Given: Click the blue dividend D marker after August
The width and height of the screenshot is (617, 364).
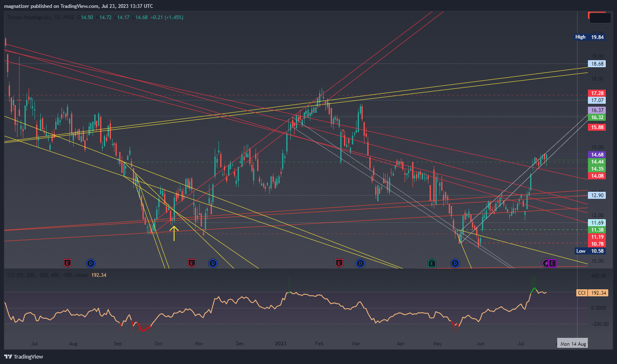Looking at the screenshot, I should coord(91,263).
